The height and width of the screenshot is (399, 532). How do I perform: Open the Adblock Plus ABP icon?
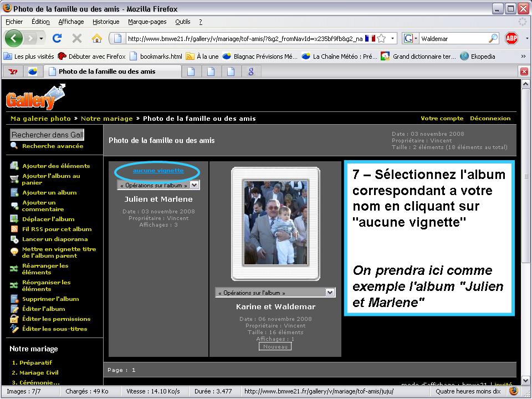click(x=511, y=38)
